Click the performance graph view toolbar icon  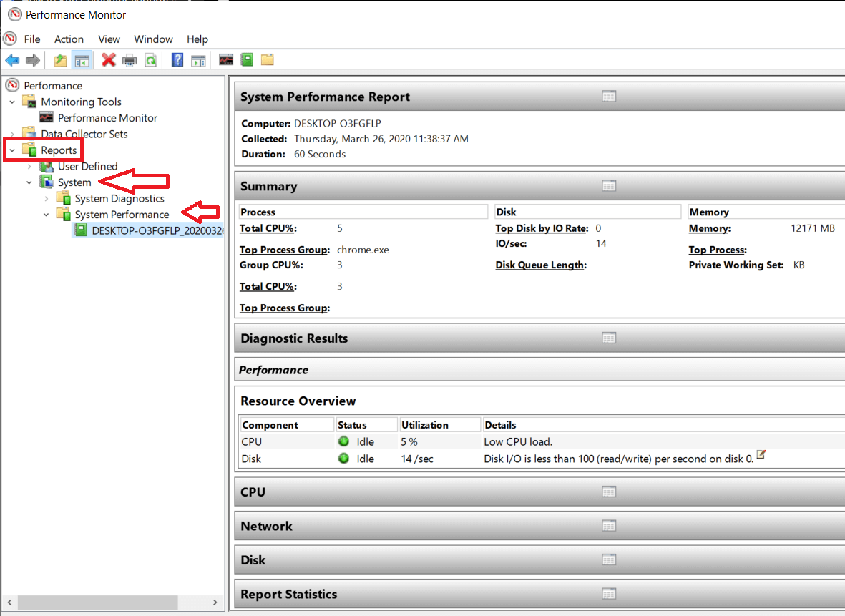[x=226, y=60]
